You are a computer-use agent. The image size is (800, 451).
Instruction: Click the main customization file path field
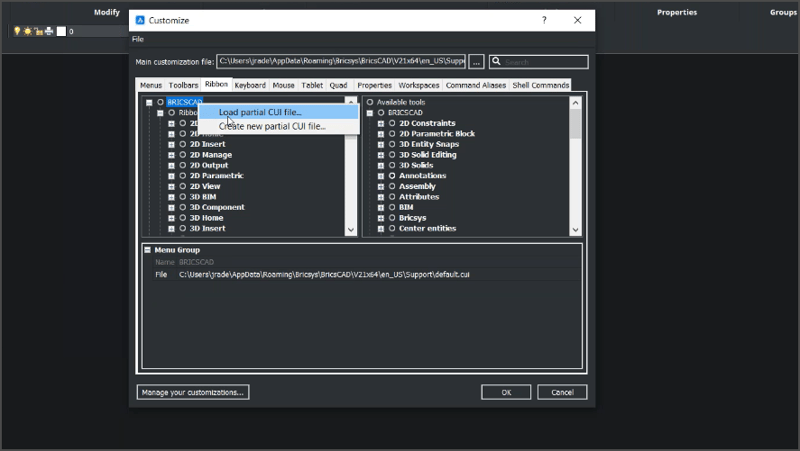pyautogui.click(x=341, y=61)
